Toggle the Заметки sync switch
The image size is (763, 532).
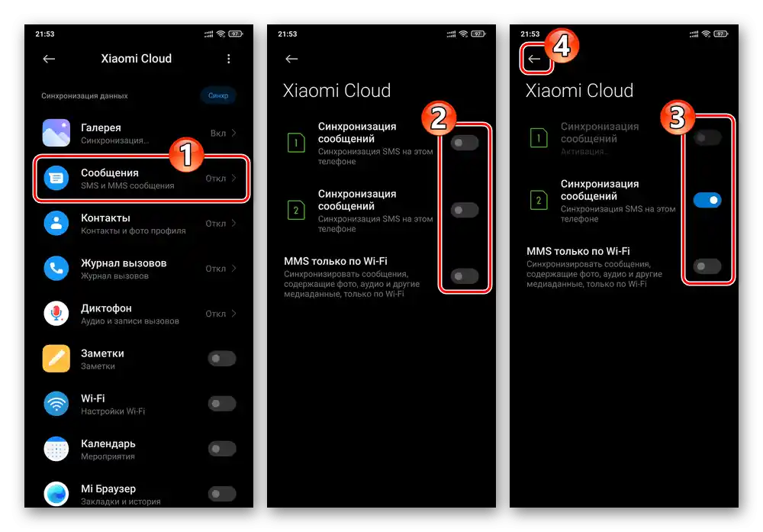tap(222, 359)
